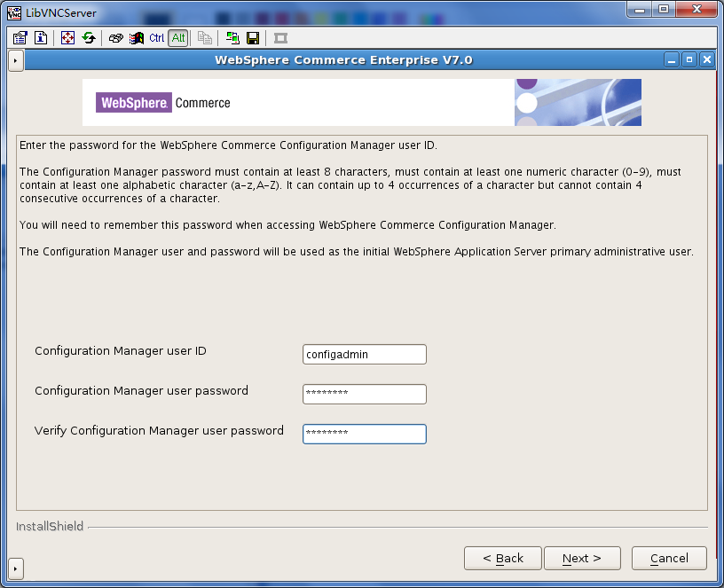The height and width of the screenshot is (588, 724).
Task: Send Ctrl-Alt-Del keys icon
Action: point(116,38)
